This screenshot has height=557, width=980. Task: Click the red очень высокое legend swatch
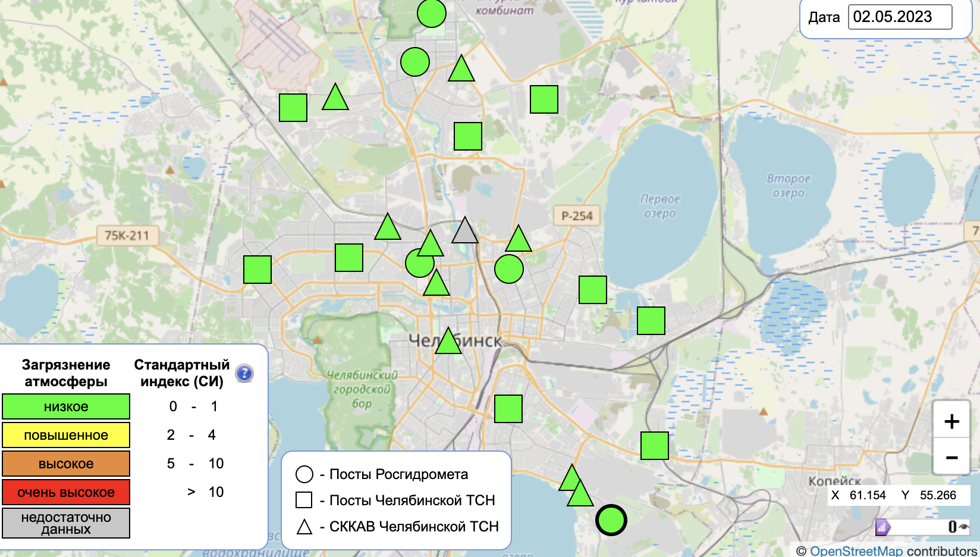(66, 492)
